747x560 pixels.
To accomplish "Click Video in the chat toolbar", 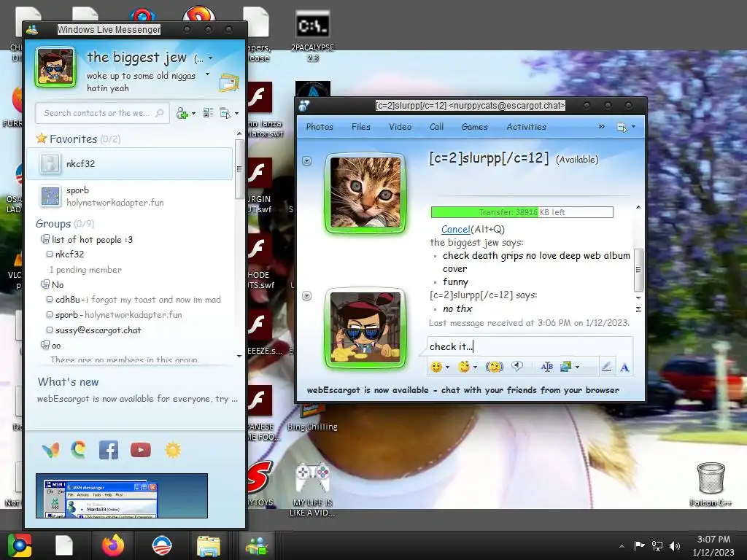I will tap(400, 127).
